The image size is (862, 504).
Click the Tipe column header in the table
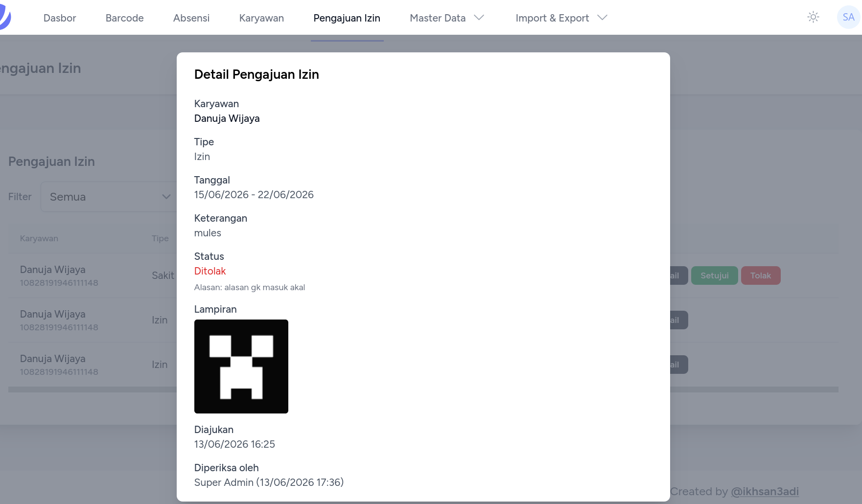160,238
